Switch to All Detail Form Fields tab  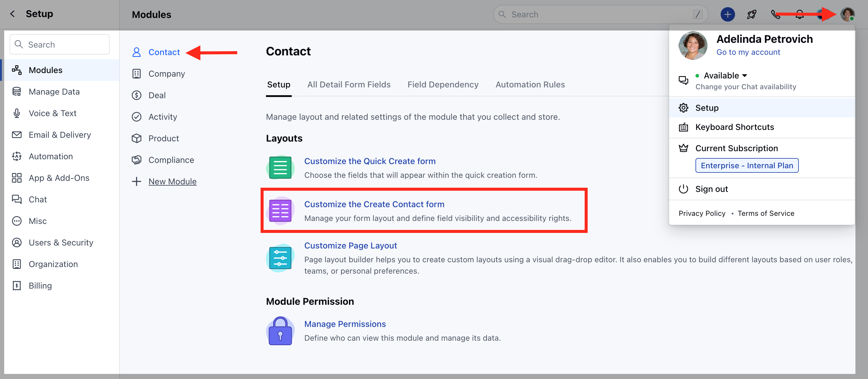(x=348, y=84)
